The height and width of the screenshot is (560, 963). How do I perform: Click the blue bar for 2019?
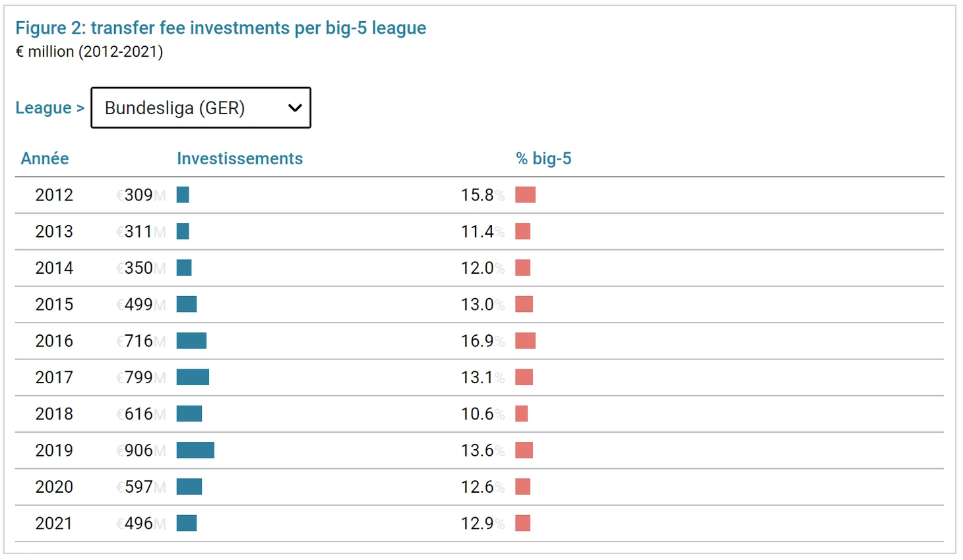[195, 451]
